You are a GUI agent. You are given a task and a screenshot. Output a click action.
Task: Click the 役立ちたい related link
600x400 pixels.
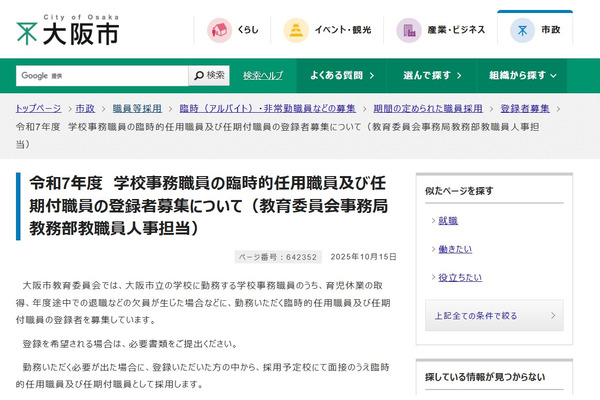[x=458, y=277]
